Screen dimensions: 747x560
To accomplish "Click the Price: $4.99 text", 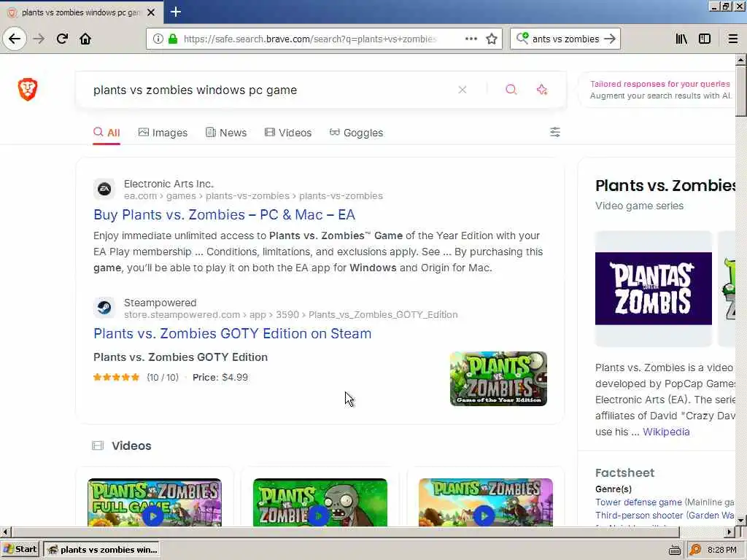I will tap(220, 377).
